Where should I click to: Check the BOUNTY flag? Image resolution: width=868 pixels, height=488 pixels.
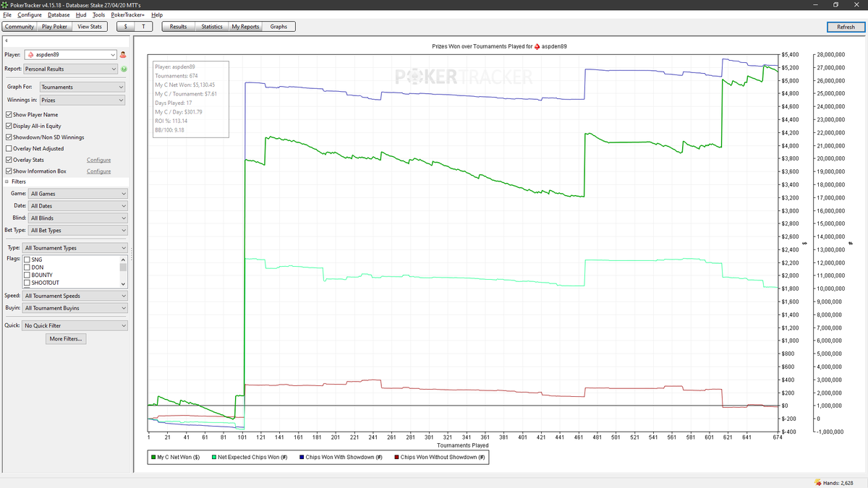(27, 275)
